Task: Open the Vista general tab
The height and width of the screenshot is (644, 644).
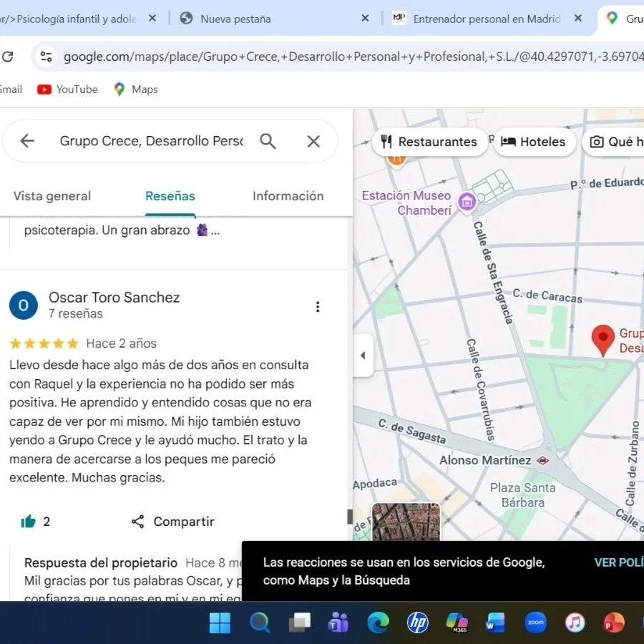Action: pyautogui.click(x=52, y=196)
